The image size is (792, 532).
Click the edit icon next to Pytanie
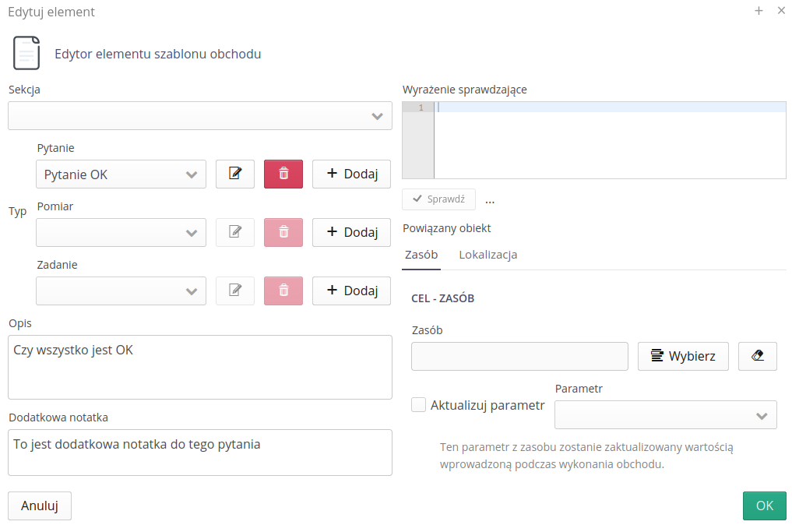tap(234, 174)
